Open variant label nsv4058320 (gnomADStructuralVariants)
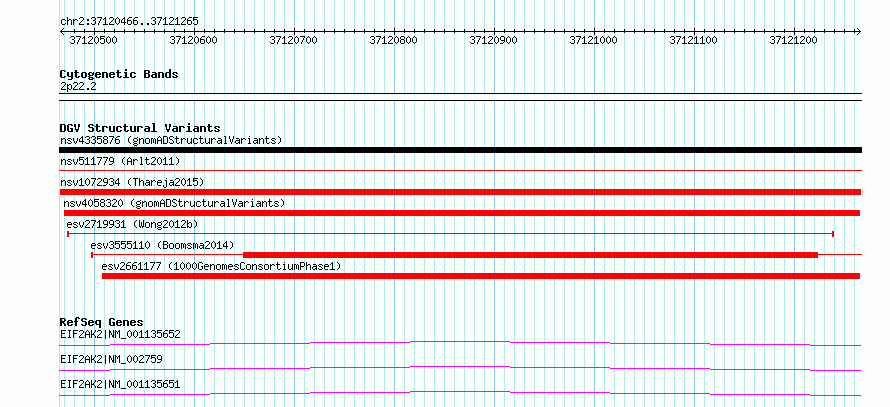Image resolution: width=890 pixels, height=407 pixels. (174, 203)
